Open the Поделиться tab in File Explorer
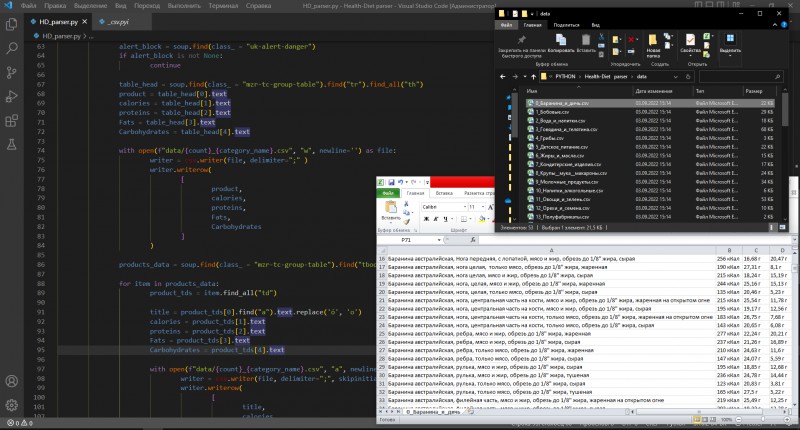 (566, 24)
